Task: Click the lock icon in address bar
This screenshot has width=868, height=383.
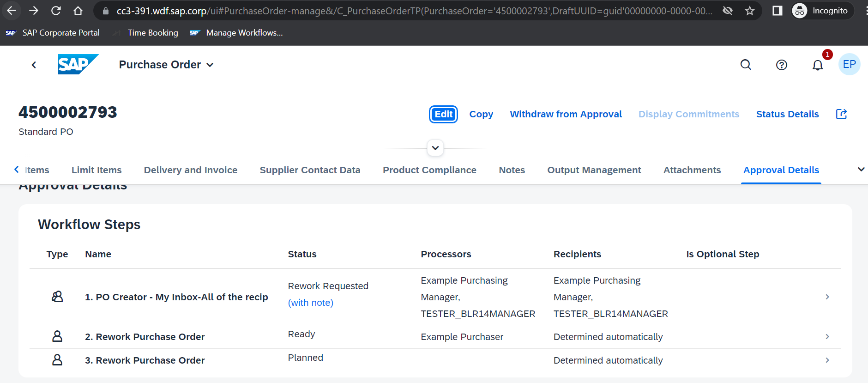Action: click(x=106, y=11)
